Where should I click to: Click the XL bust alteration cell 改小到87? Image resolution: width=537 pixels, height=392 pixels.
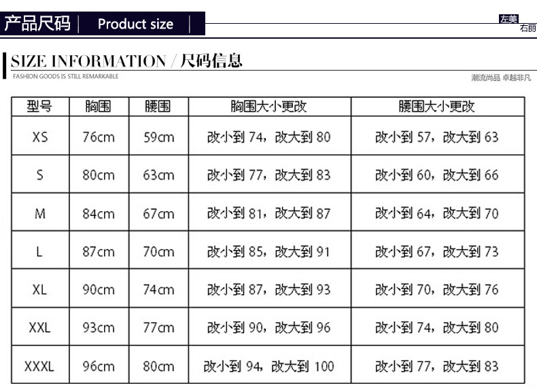click(268, 290)
